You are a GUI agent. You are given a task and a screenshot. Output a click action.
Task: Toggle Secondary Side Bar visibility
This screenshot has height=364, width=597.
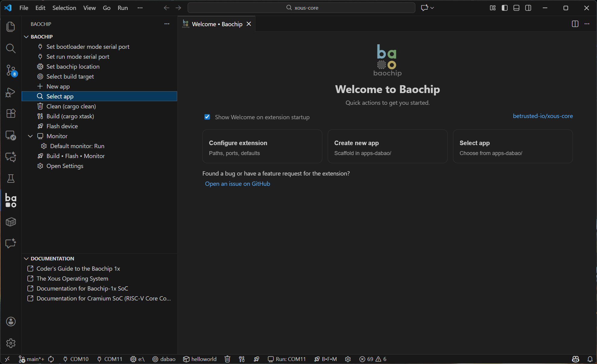coord(528,8)
